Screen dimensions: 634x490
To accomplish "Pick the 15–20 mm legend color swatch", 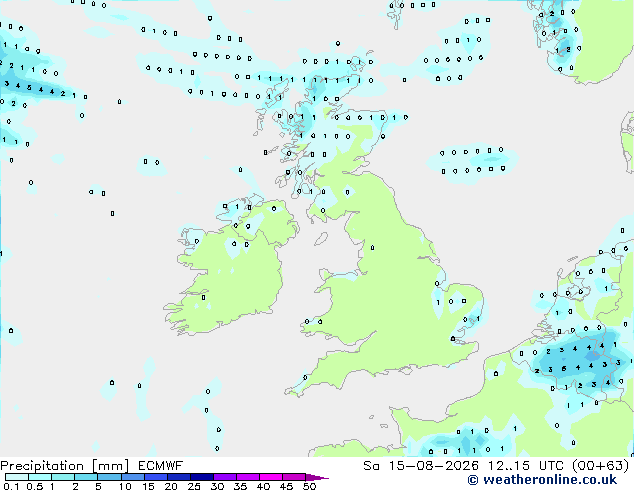I will click(156, 477).
